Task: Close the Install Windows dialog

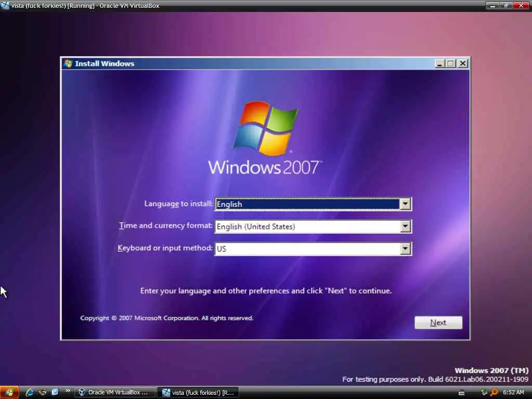Action: [463, 63]
